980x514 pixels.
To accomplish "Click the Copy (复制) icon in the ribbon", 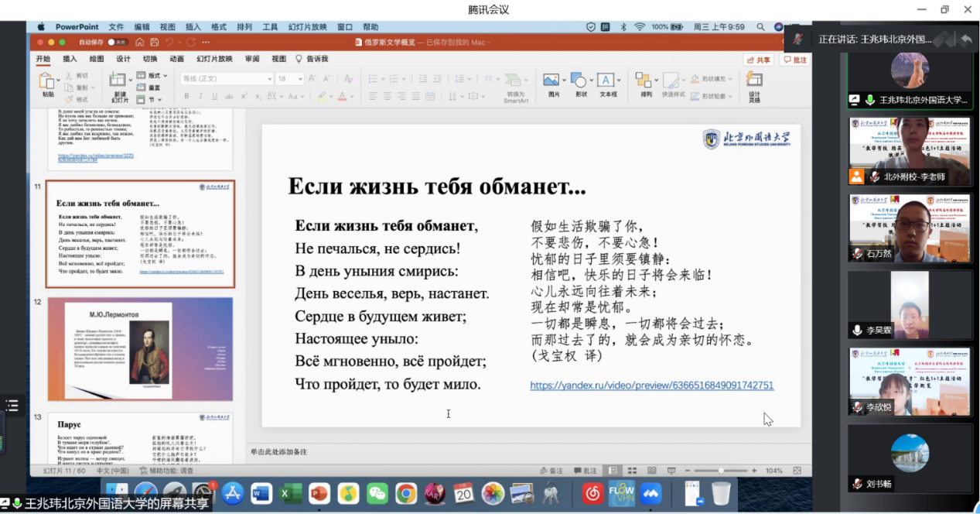I will (x=67, y=87).
